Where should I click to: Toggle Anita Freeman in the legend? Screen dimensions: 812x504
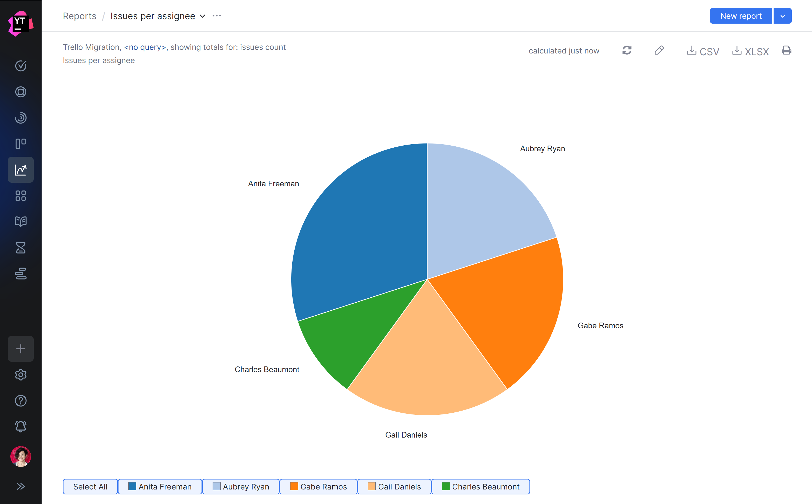[160, 486]
